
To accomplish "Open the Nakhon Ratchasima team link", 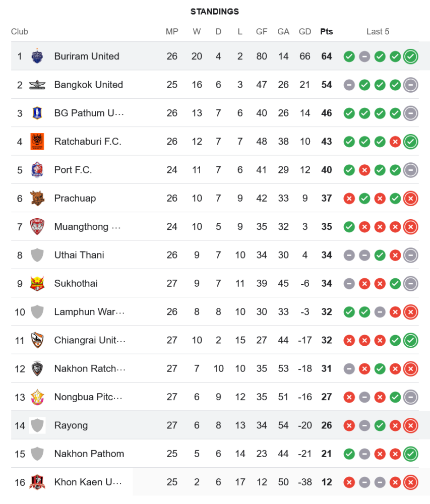I will (89, 368).
